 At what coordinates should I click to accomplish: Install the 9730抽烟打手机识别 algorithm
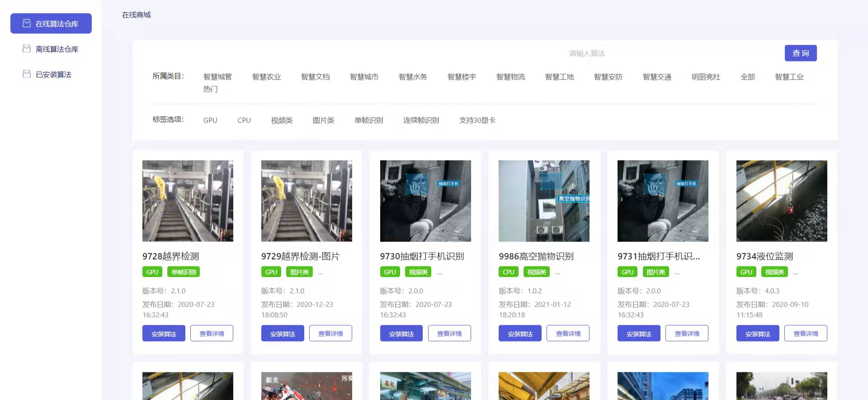(401, 333)
